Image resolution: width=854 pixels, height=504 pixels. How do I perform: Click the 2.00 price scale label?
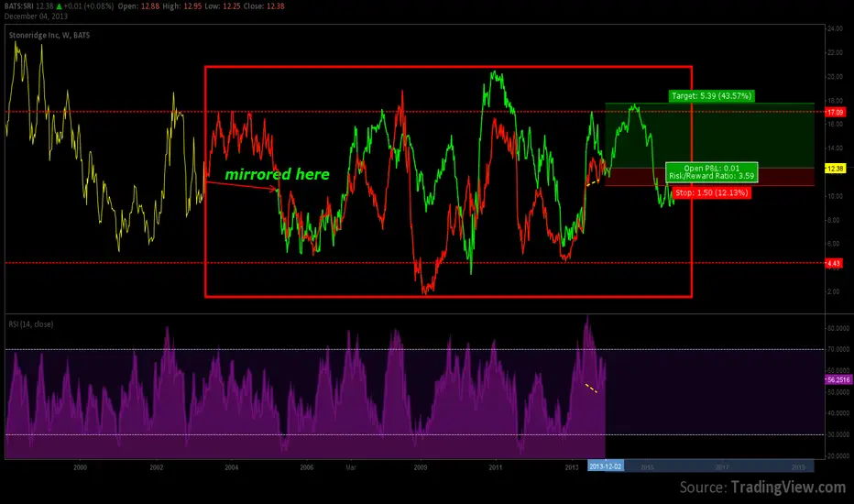[834, 291]
